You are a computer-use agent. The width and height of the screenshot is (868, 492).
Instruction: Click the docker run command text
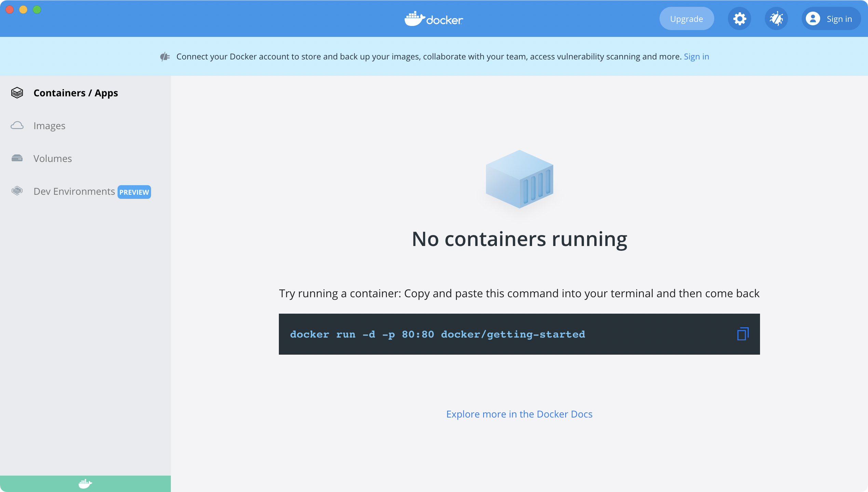pyautogui.click(x=437, y=334)
